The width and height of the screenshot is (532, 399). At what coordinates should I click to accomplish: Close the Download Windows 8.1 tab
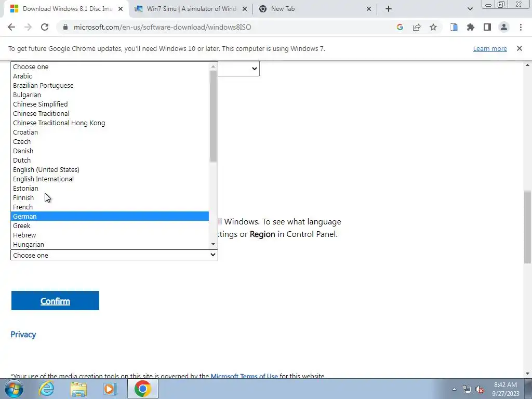[121, 9]
